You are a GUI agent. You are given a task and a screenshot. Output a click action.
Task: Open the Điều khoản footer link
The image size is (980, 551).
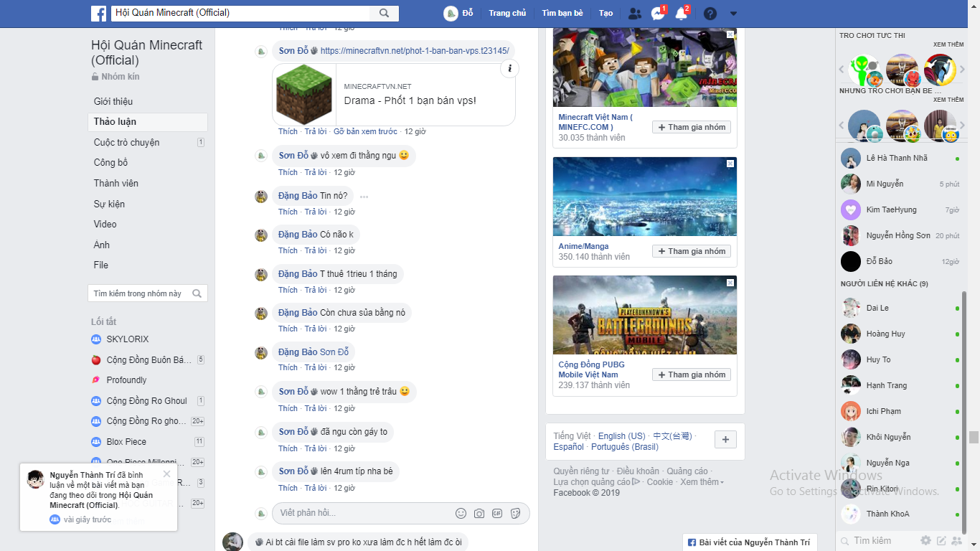(638, 471)
